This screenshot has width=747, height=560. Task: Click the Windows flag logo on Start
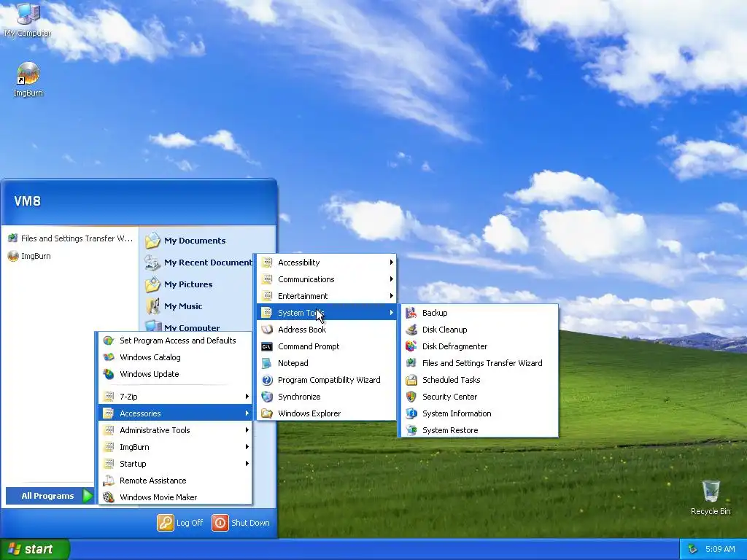14,549
